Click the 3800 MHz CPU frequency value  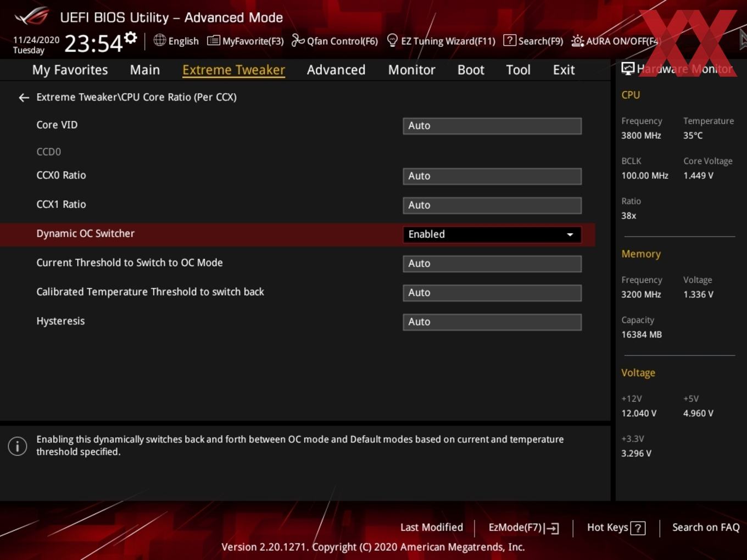(x=641, y=135)
